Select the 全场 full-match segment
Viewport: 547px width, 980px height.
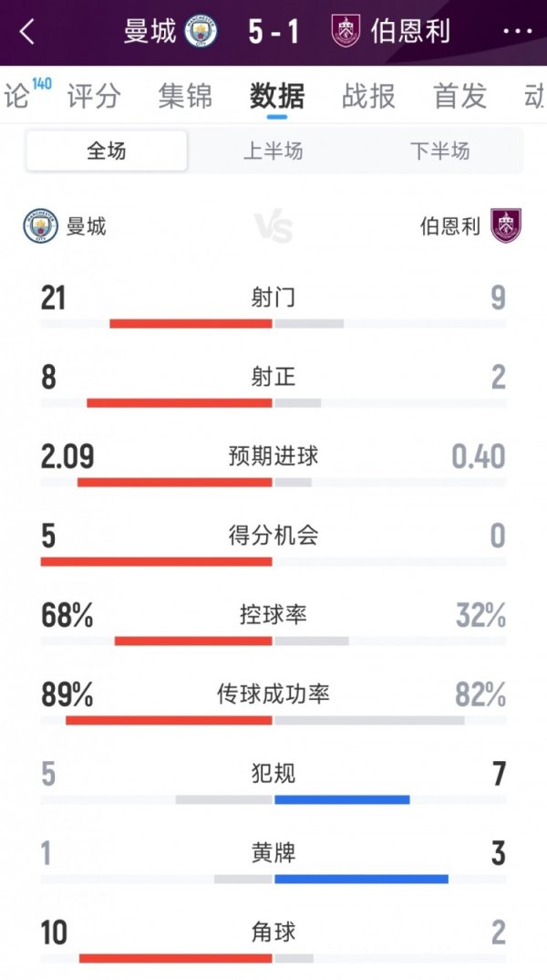[x=107, y=151]
